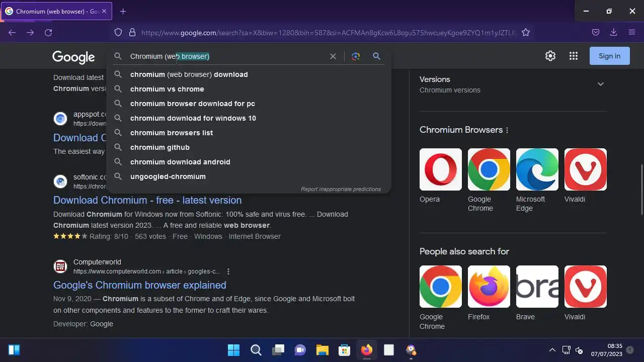Open Task View on the taskbar
The image size is (644, 362).
pyautogui.click(x=278, y=350)
